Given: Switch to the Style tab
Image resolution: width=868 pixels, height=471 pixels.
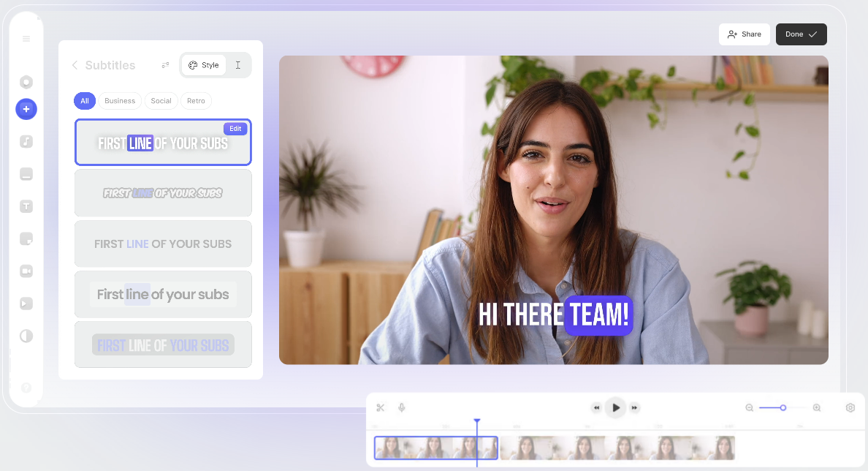Looking at the screenshot, I should (203, 64).
